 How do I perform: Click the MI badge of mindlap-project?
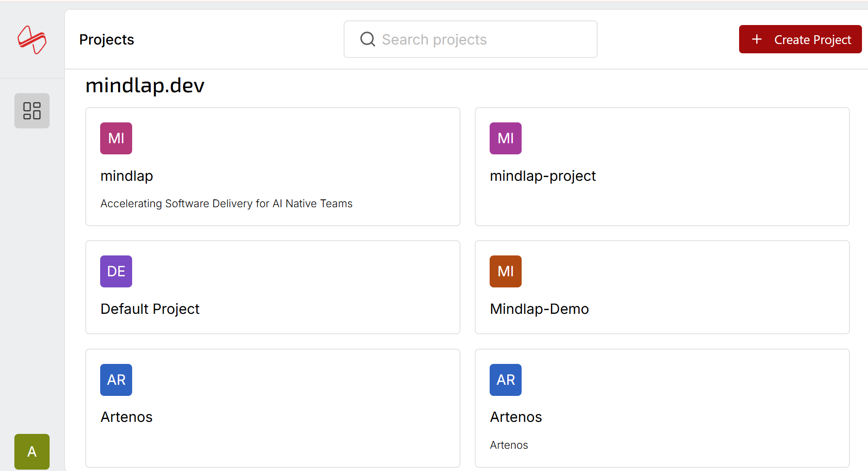[506, 138]
